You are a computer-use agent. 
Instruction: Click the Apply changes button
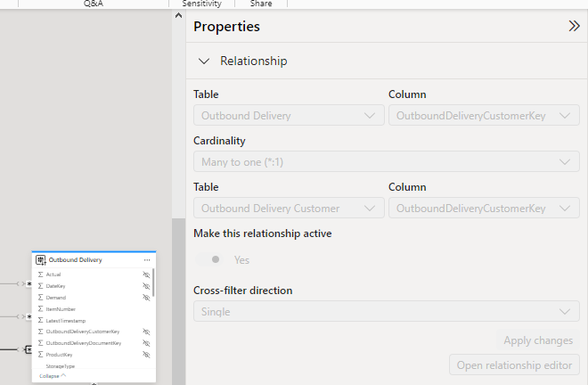pos(538,340)
